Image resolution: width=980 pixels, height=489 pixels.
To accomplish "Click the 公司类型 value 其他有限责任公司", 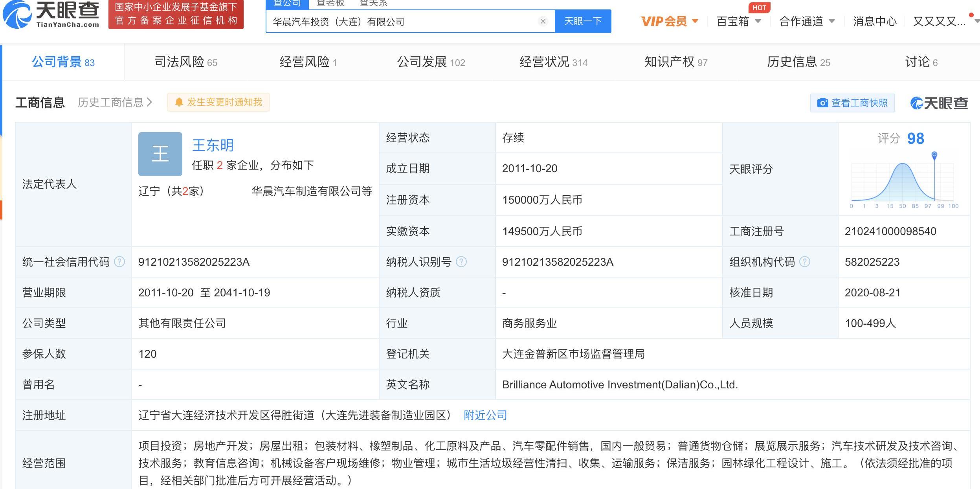I will [182, 323].
